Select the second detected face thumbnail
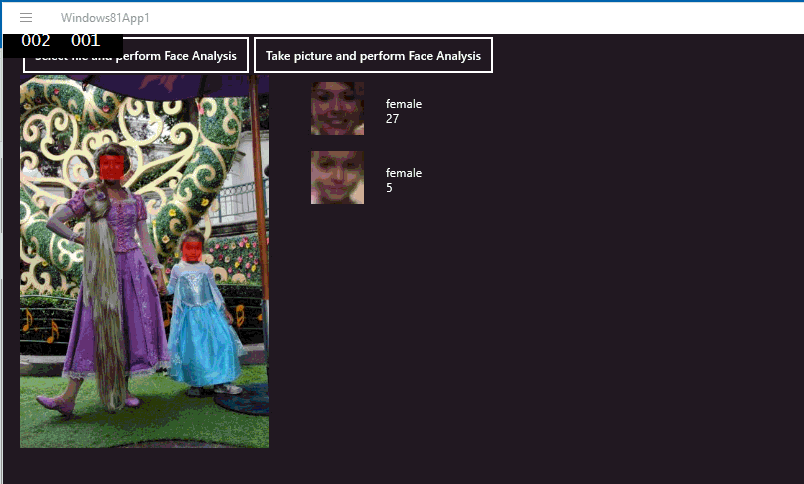 [337, 177]
